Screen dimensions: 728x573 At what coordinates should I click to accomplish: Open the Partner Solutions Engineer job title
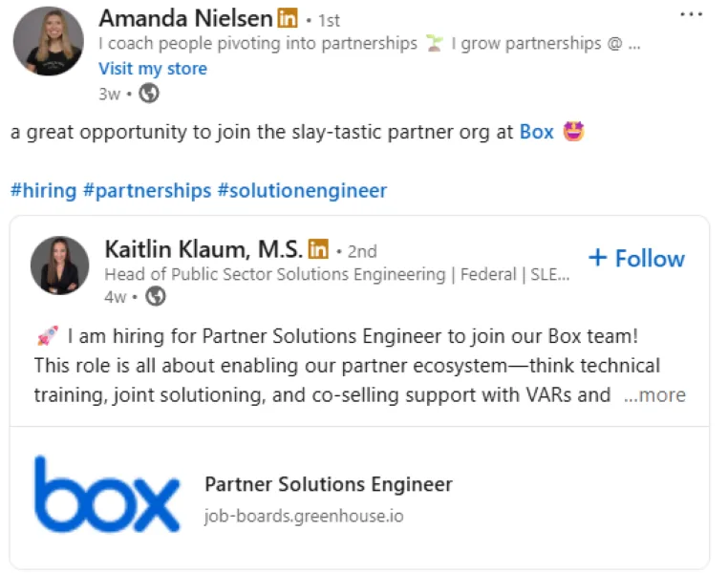[329, 484]
